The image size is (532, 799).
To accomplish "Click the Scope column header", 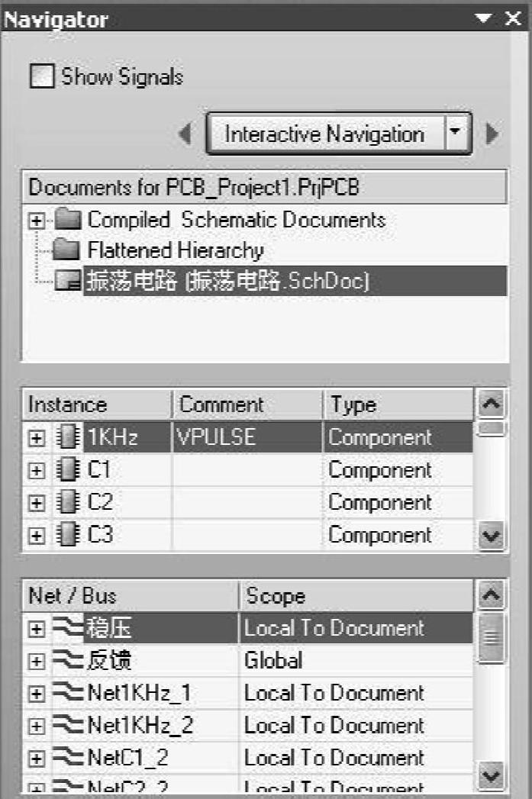I will [x=356, y=596].
